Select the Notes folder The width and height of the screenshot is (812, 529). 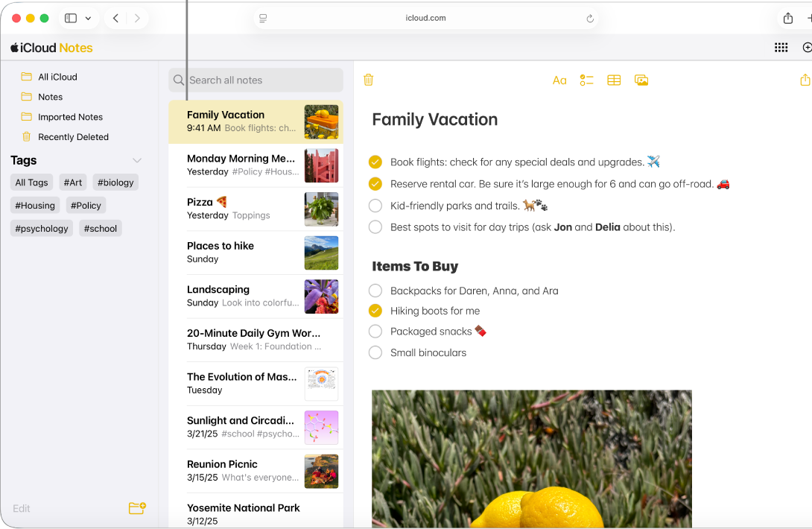click(x=50, y=97)
